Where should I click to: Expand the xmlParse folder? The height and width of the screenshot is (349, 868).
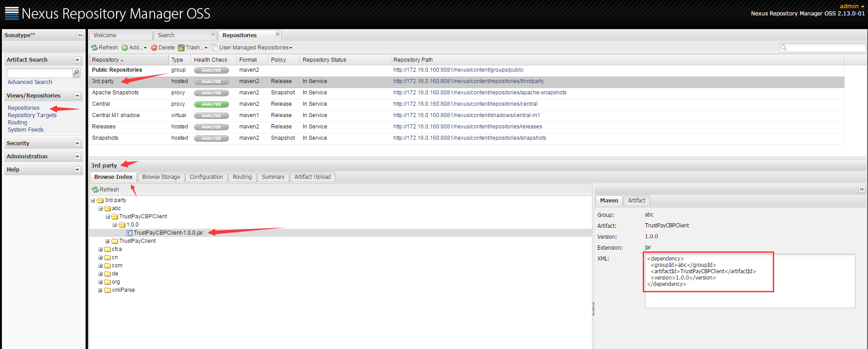[x=100, y=290]
